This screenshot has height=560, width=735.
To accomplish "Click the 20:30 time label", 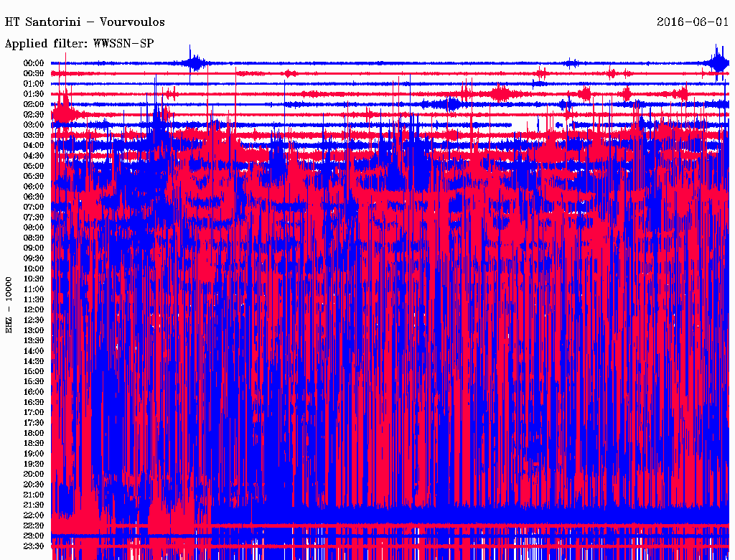I will (x=34, y=485).
